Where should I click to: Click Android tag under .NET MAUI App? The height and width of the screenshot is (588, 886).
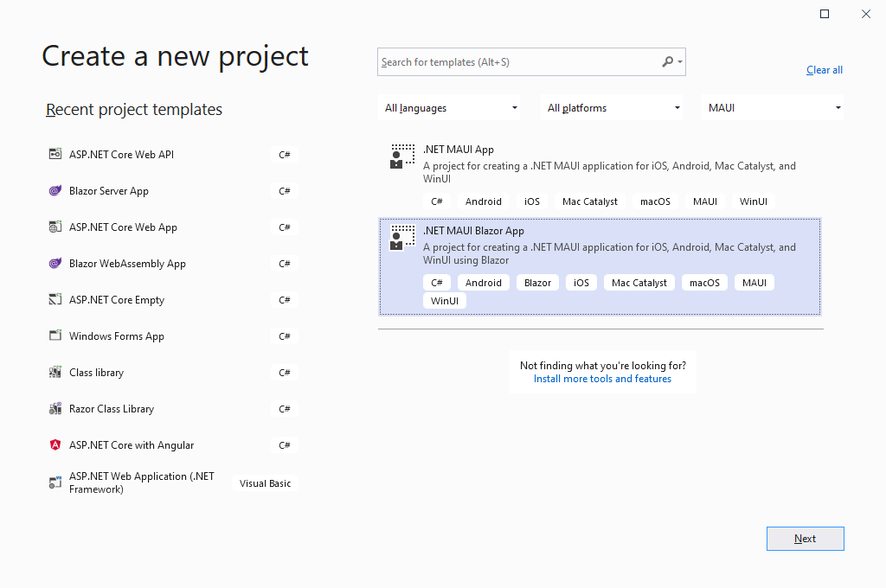(x=483, y=201)
